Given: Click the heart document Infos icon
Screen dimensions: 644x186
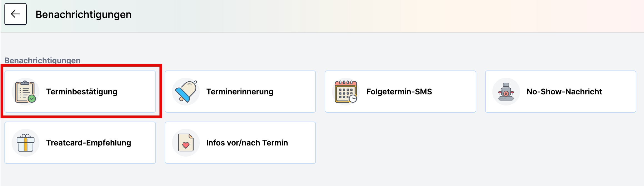Looking at the screenshot, I should tap(186, 143).
